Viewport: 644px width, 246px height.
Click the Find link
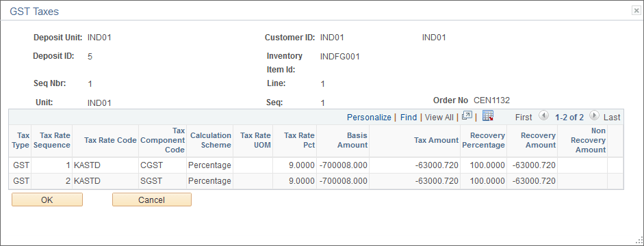(409, 118)
